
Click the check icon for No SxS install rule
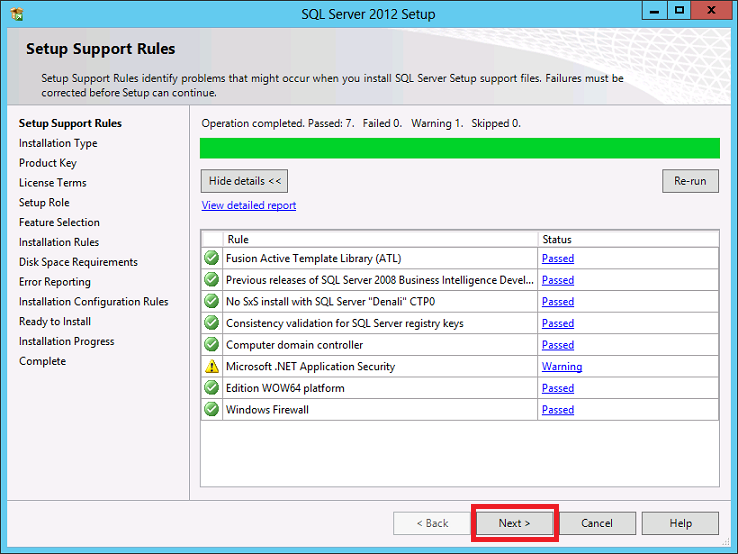[212, 301]
